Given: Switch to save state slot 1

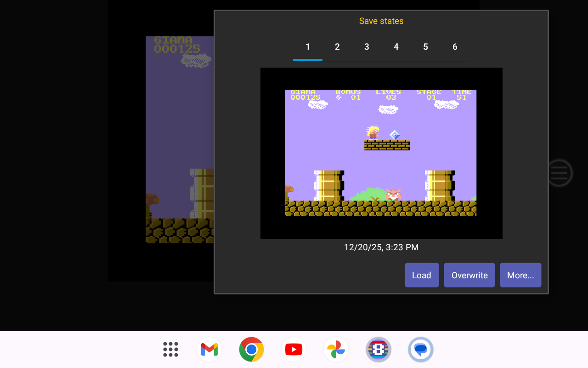Looking at the screenshot, I should tap(308, 47).
